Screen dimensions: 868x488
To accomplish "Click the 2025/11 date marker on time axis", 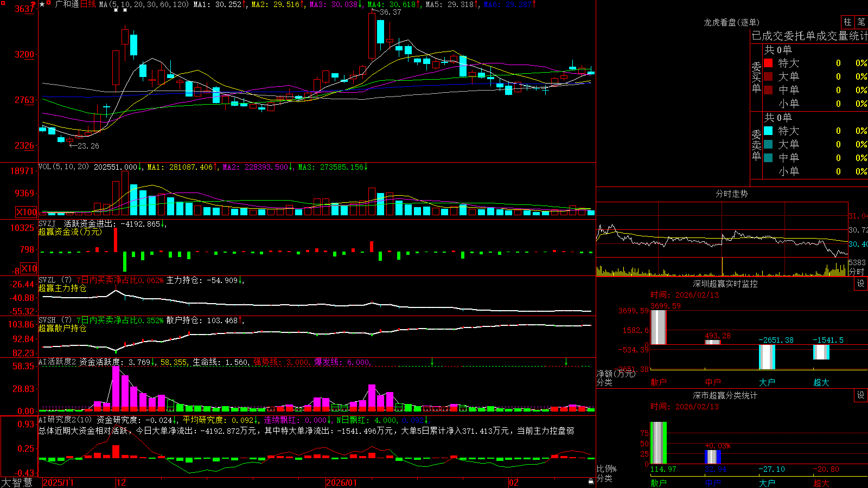I will [58, 483].
